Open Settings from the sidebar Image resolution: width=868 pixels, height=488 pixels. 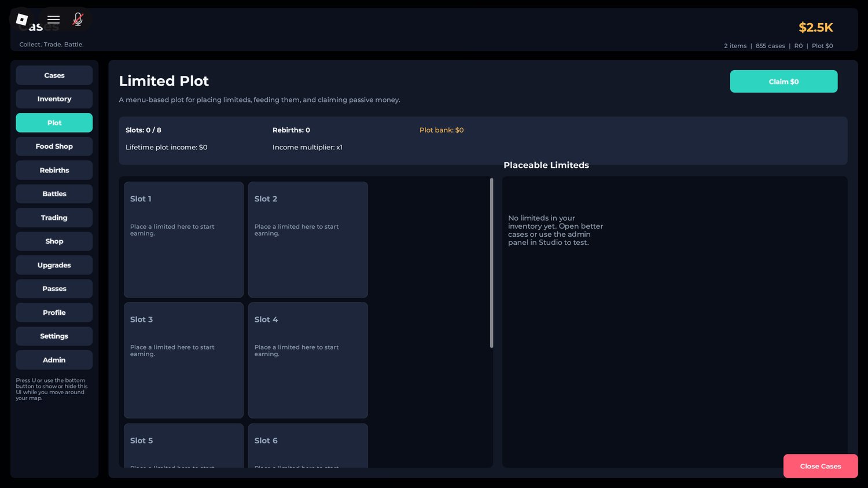(54, 336)
